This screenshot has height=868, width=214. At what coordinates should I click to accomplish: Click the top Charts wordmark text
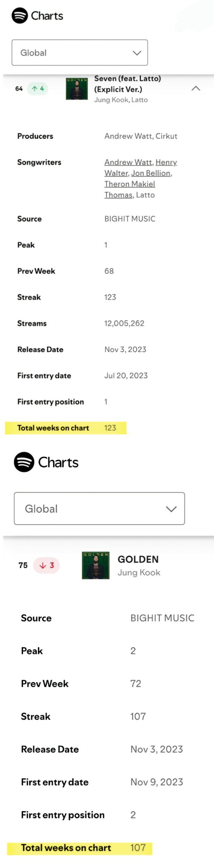(47, 16)
